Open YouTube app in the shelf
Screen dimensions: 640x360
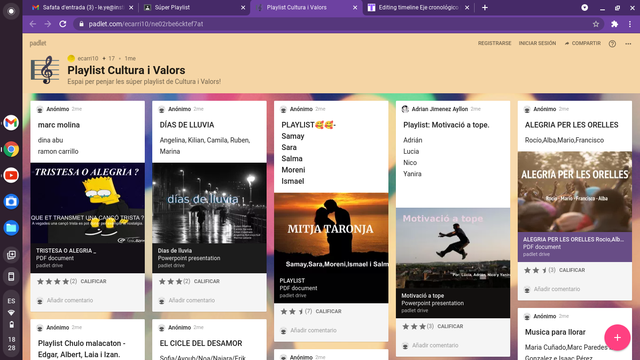(x=11, y=176)
